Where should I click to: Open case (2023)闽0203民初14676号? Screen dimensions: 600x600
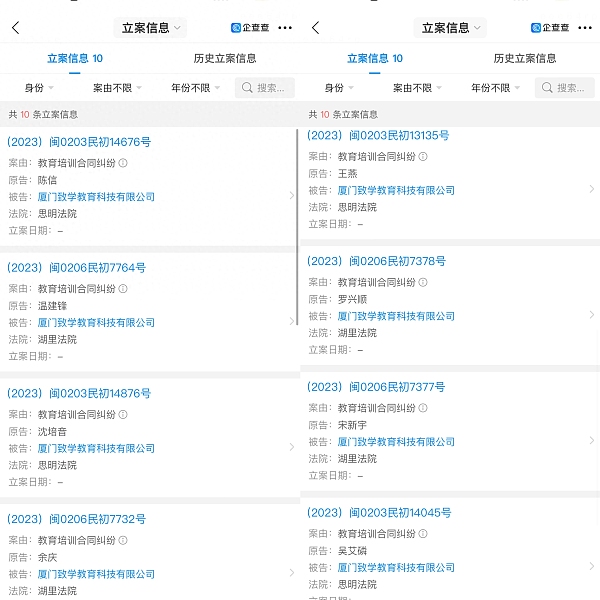point(79,142)
